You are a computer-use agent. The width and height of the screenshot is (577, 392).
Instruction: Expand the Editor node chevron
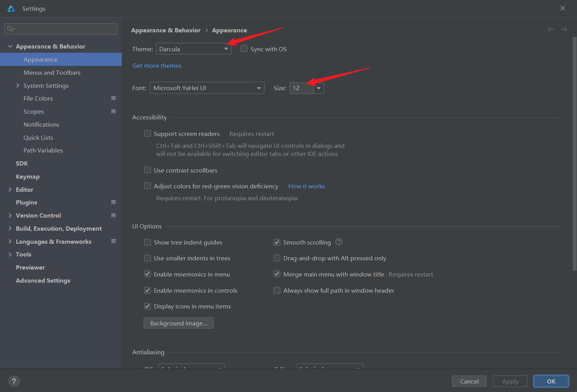(10, 189)
